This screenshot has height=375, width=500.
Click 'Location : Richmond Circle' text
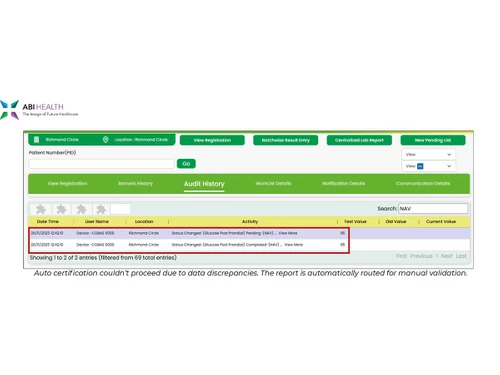[141, 140]
